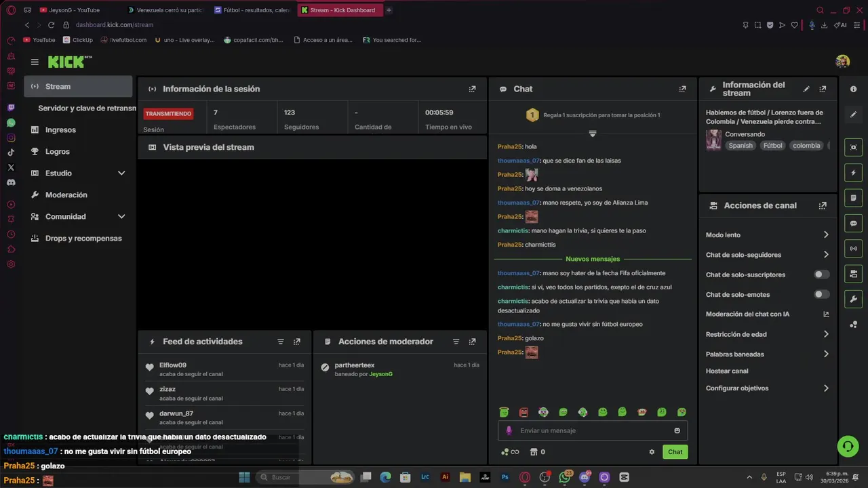
Task: Open Feed de actividades filter icon
Action: 281,342
